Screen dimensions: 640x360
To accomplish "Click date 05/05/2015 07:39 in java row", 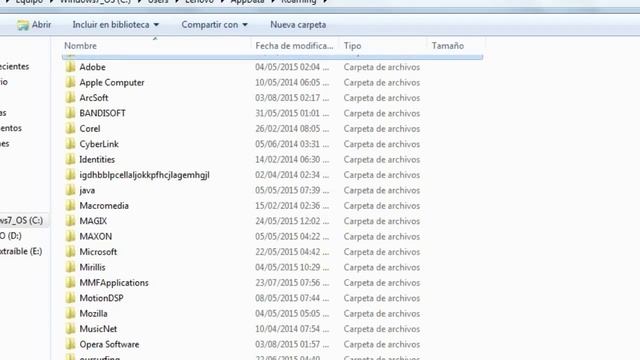I will click(292, 190).
